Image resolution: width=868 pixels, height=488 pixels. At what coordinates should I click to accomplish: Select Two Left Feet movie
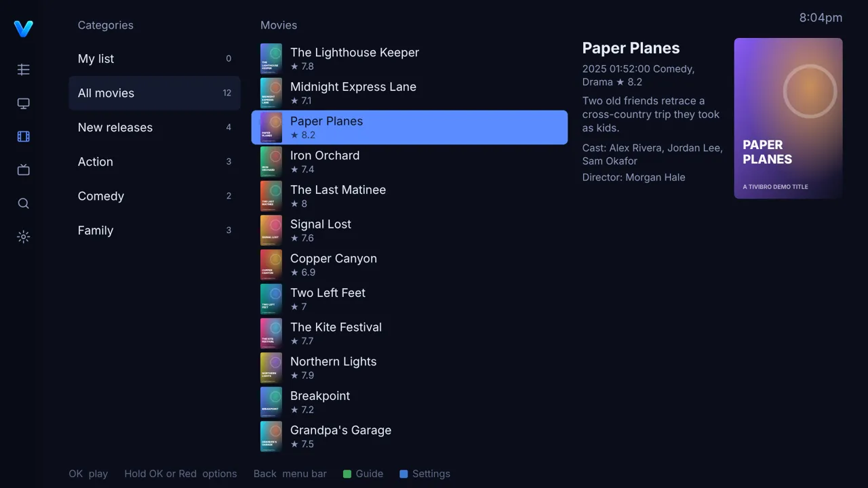pos(410,299)
